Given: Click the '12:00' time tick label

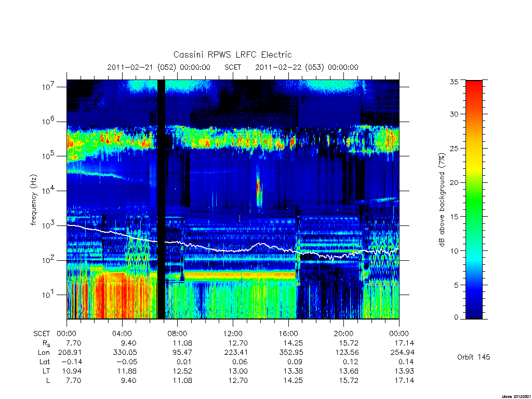Looking at the screenshot, I should pyautogui.click(x=233, y=334).
